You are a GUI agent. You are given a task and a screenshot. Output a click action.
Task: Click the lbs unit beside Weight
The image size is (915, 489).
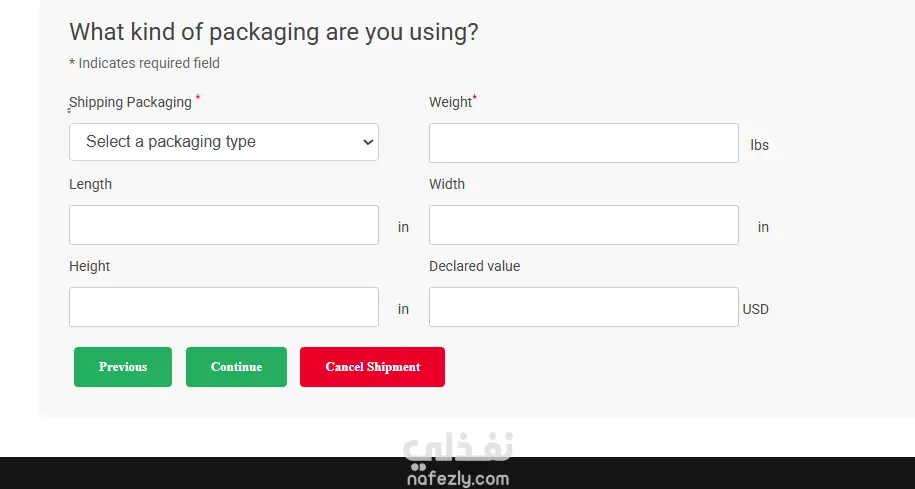[x=759, y=145]
